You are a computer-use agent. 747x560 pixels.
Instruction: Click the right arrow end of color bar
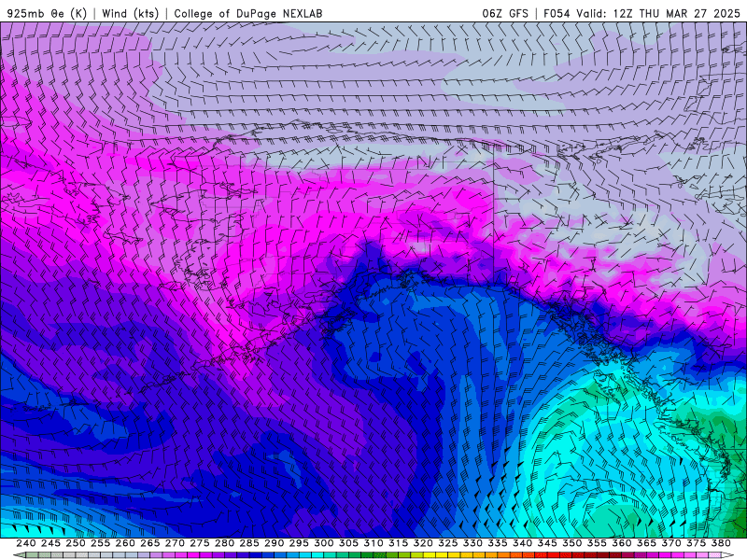pos(728,555)
